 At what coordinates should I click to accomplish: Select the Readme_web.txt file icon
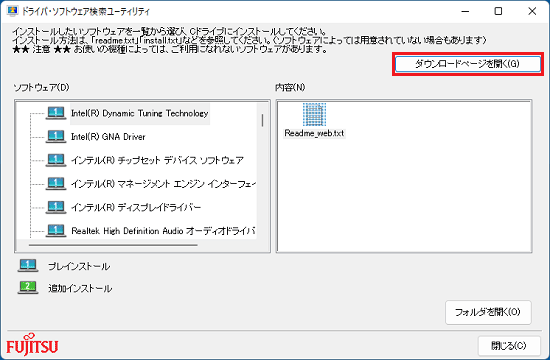coord(314,114)
